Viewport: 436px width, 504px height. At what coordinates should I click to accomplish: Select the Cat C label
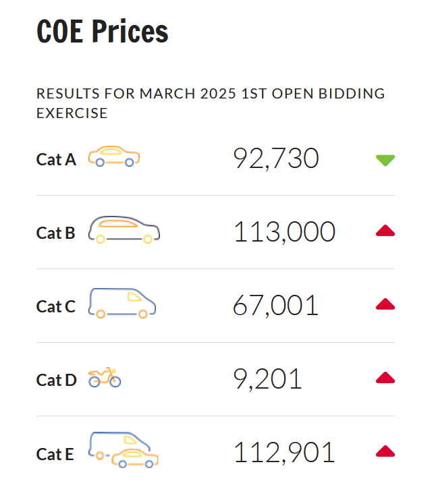coord(56,306)
